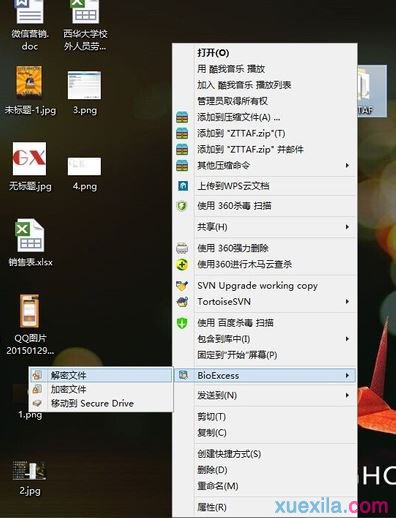
Task: Click archive icon beside 其他压缩命令
Action: tap(182, 165)
